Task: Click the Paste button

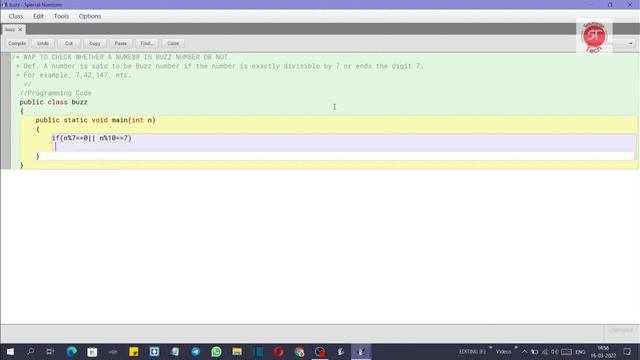Action: [x=121, y=43]
